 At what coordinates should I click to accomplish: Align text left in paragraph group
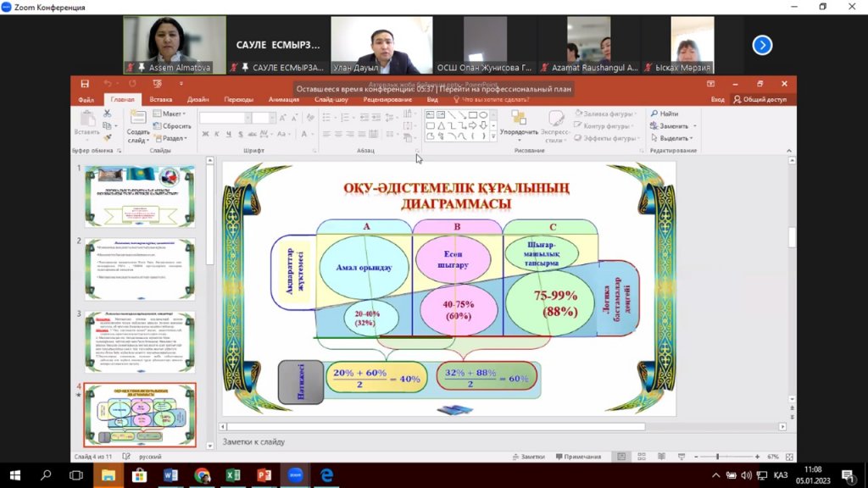coord(326,134)
